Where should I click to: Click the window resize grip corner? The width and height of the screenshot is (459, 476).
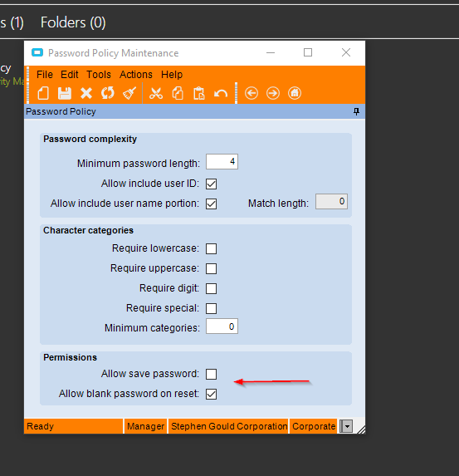pyautogui.click(x=361, y=429)
